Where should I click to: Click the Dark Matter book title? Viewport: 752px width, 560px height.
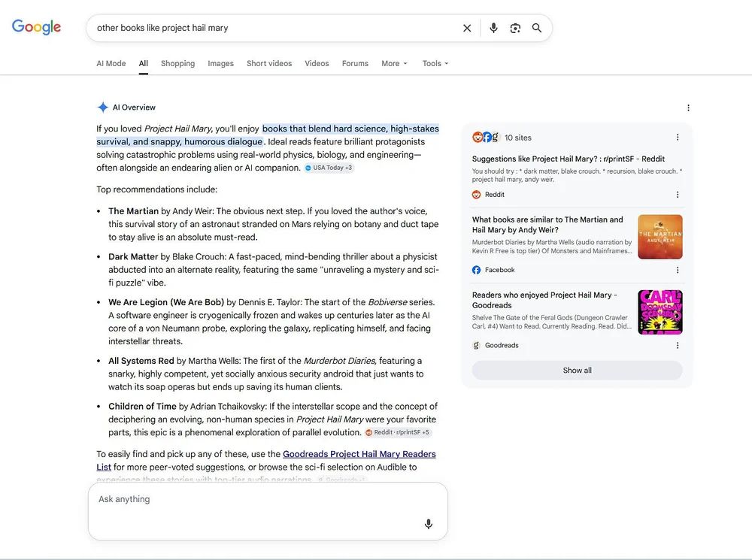pos(133,256)
